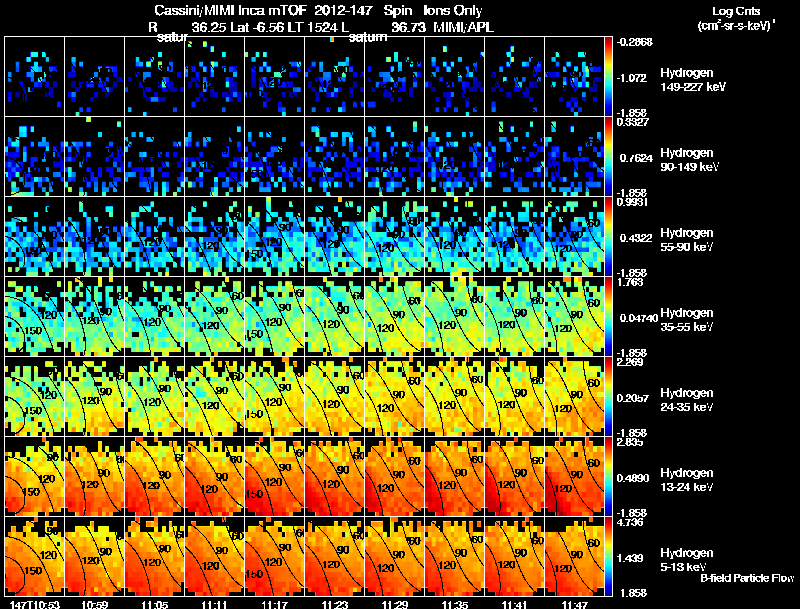Click the Hydrogen 13-24 keV row label
The width and height of the screenshot is (800, 609).
tap(687, 480)
